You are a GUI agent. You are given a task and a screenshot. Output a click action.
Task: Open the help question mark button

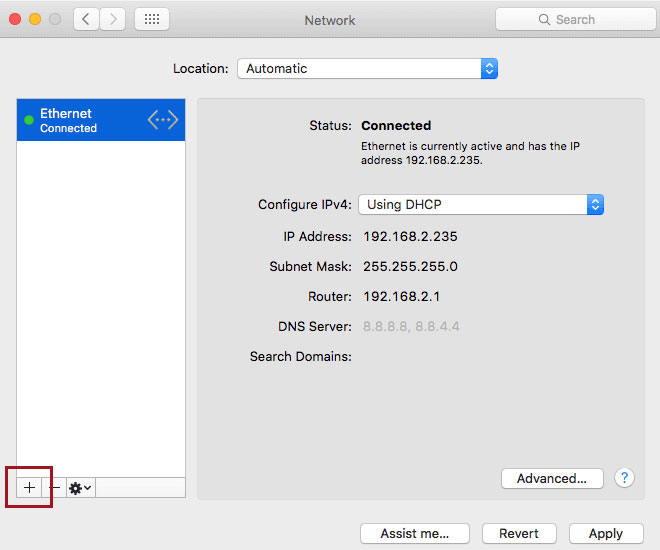[x=624, y=478]
